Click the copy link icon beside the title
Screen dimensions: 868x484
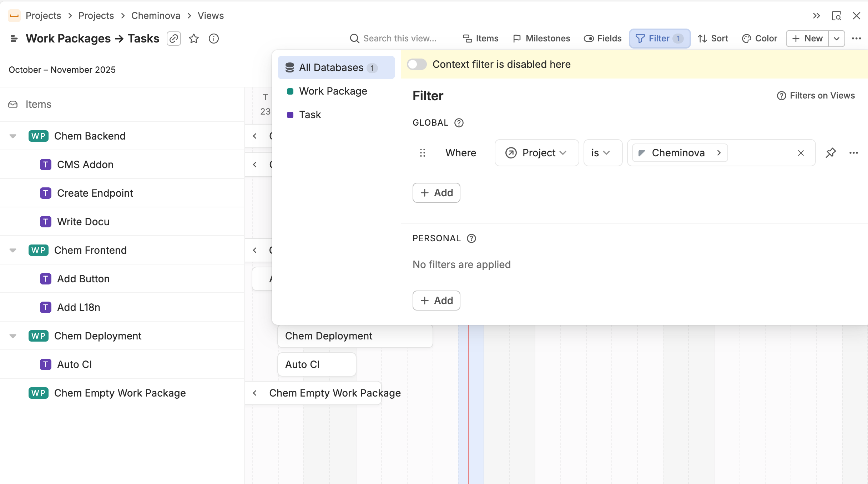[174, 39]
